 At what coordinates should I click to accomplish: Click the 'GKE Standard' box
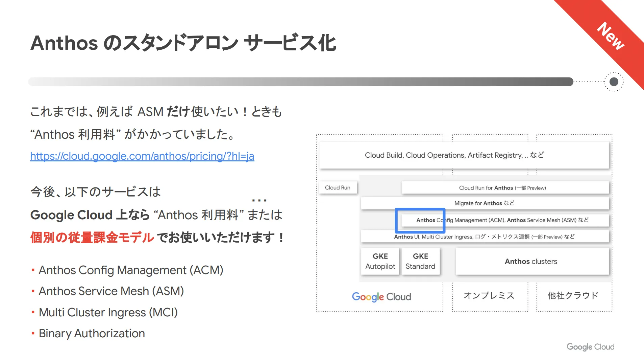coord(420,261)
